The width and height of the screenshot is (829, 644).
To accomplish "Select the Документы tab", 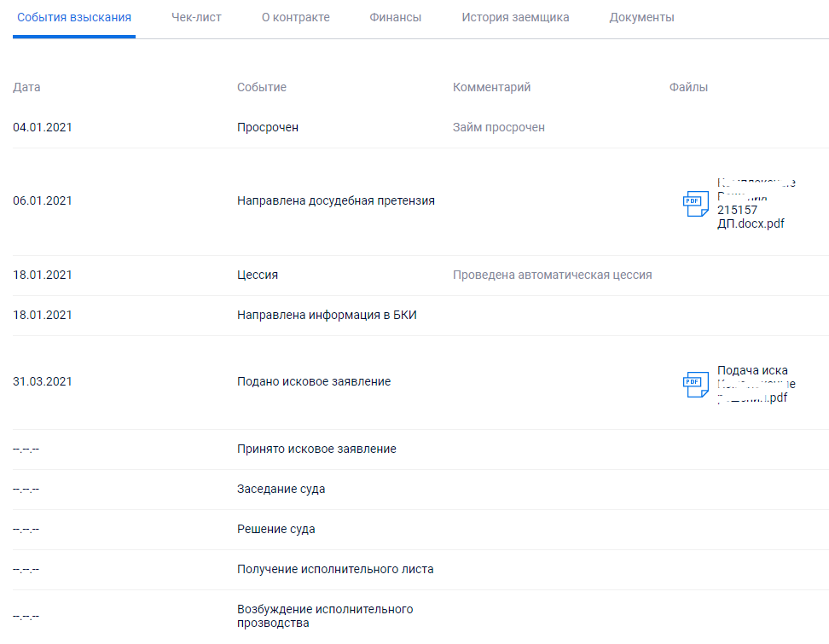I will coord(641,17).
